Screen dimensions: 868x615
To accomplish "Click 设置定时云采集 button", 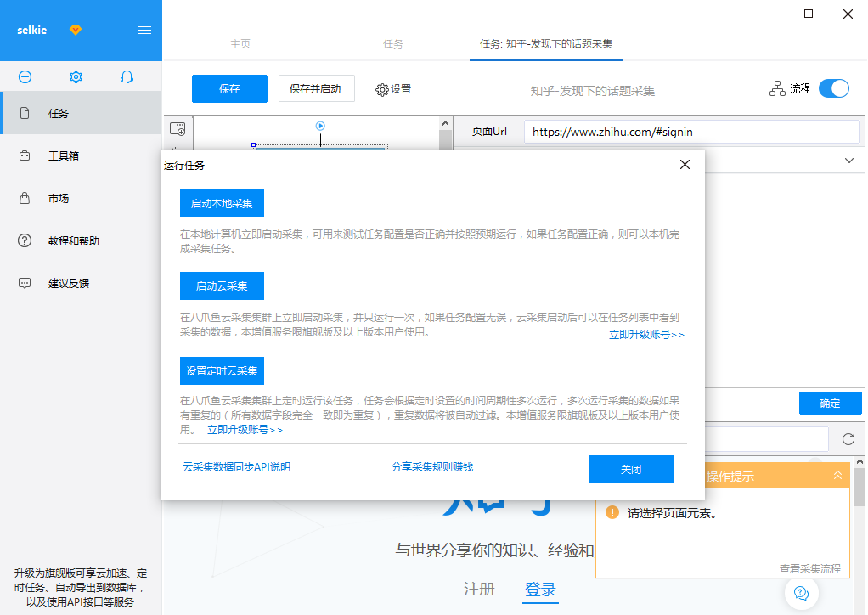I will coord(222,371).
